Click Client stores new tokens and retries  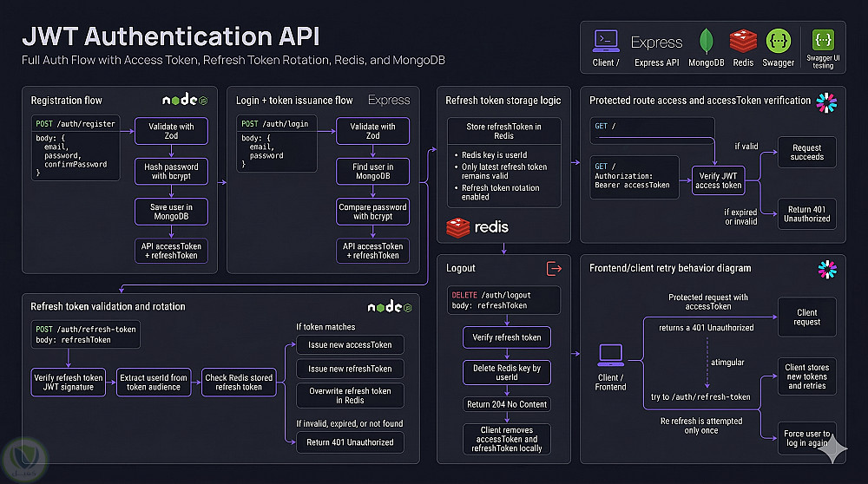pyautogui.click(x=806, y=376)
